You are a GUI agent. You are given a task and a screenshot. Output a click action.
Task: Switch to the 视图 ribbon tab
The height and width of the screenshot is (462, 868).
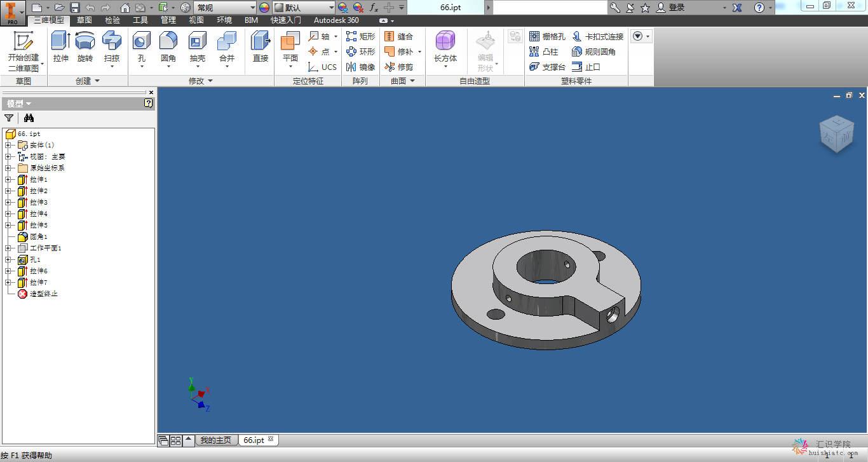coord(196,20)
